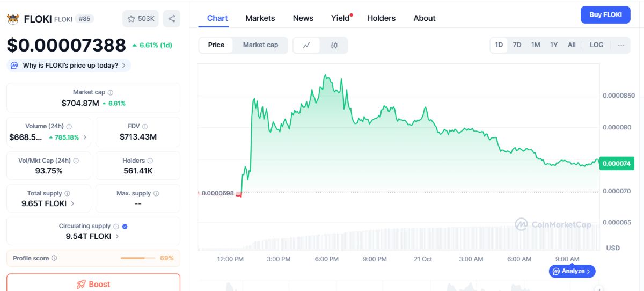Click the Circulating supply info icon
This screenshot has height=291, width=644.
click(x=116, y=227)
